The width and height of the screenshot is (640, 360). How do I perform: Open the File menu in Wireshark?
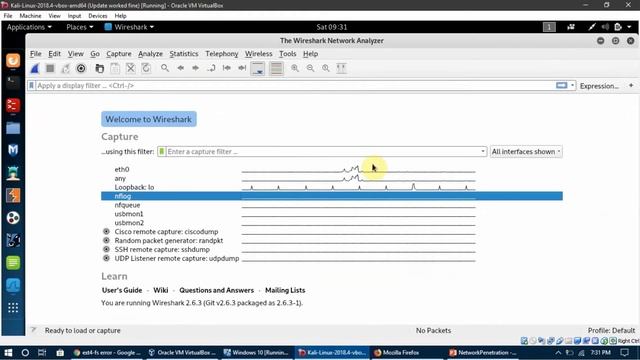pyautogui.click(x=36, y=54)
